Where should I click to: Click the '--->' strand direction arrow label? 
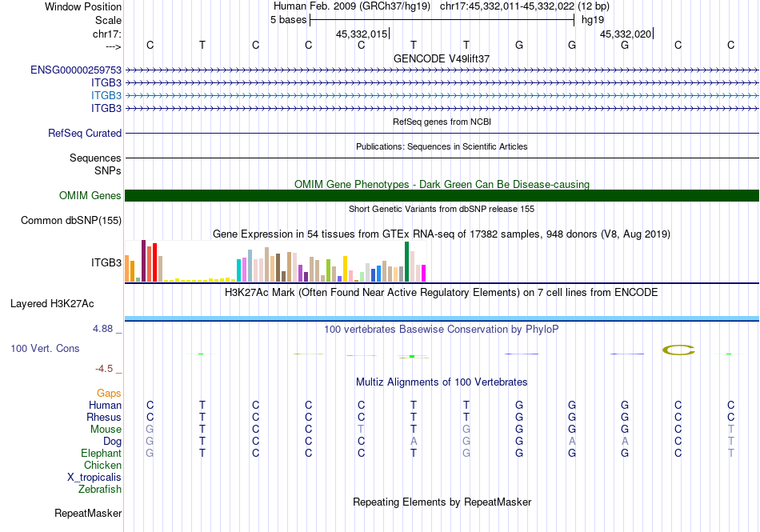click(114, 46)
